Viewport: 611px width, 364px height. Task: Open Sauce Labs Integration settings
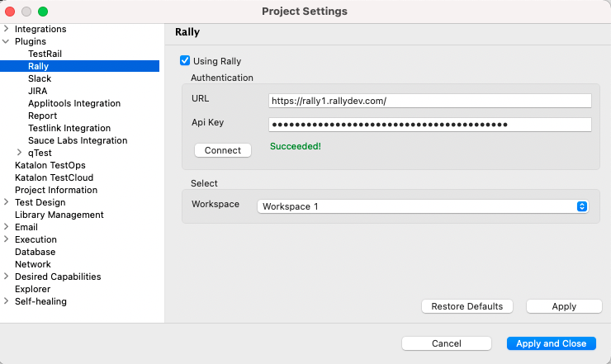[x=78, y=140]
